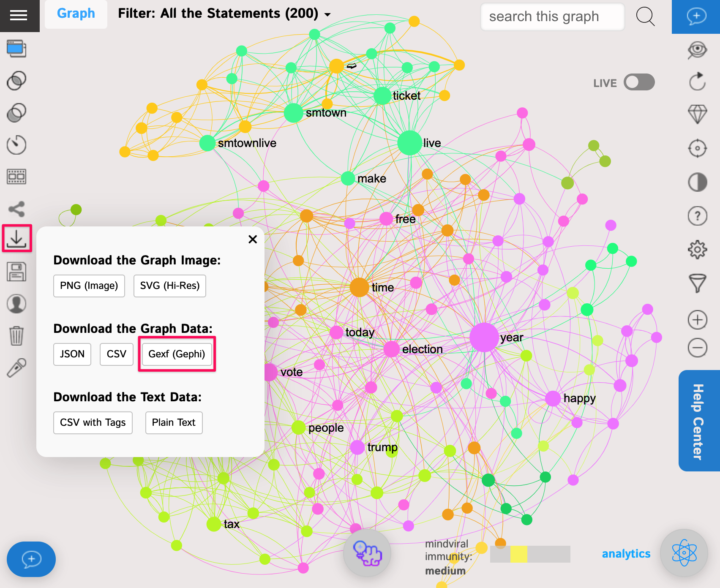Zoom in with the plus icon
Viewport: 720px width, 588px height.
pos(697,320)
